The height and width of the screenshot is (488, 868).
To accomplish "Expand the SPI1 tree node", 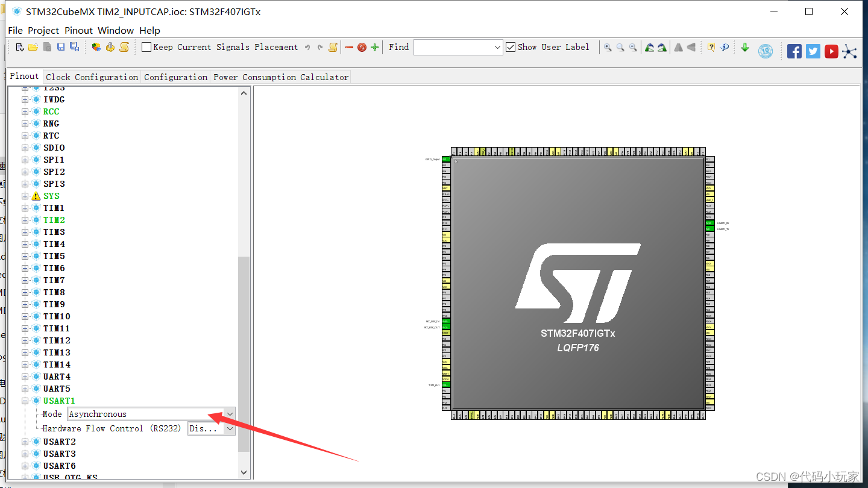I will 25,160.
